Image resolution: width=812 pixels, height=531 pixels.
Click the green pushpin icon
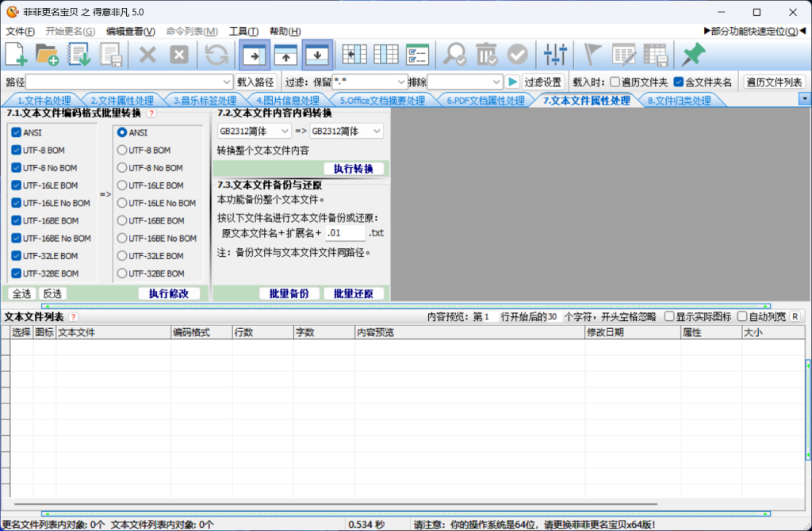point(694,54)
